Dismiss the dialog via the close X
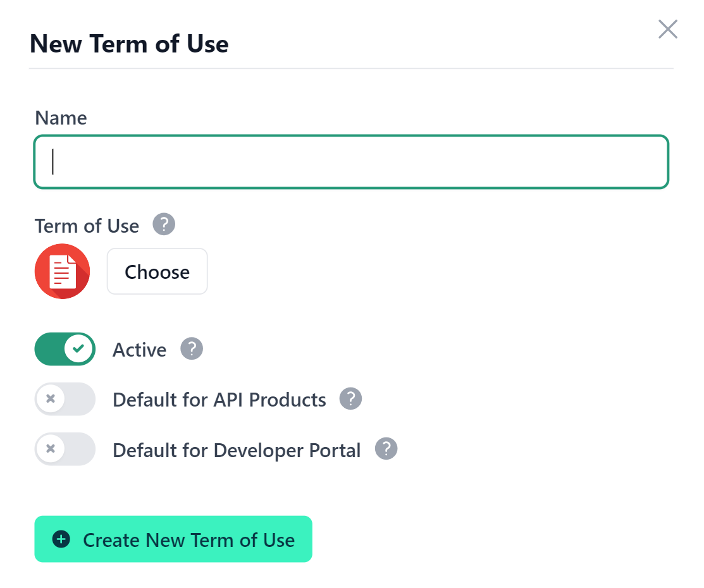Image resolution: width=704 pixels, height=588 pixels. 667,29
